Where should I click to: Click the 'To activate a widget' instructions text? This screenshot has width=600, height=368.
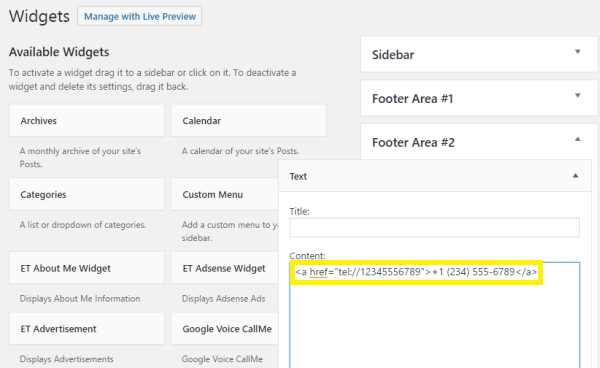pos(153,80)
